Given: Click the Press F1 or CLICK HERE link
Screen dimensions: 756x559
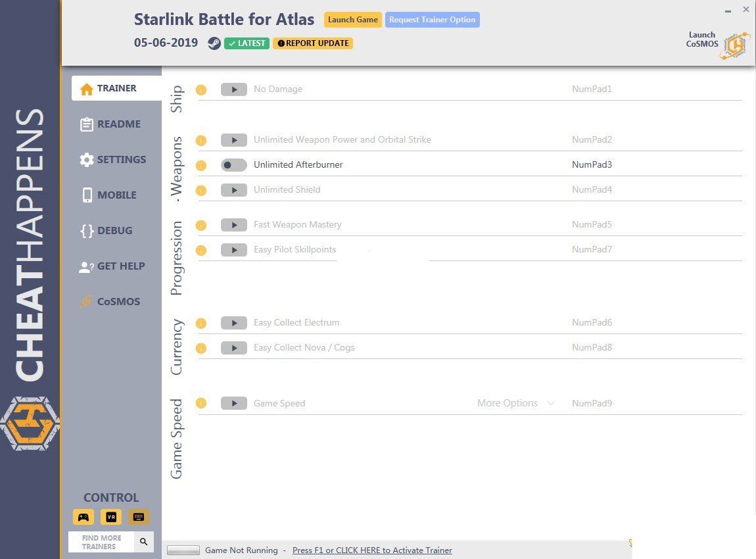Looking at the screenshot, I should 372,550.
